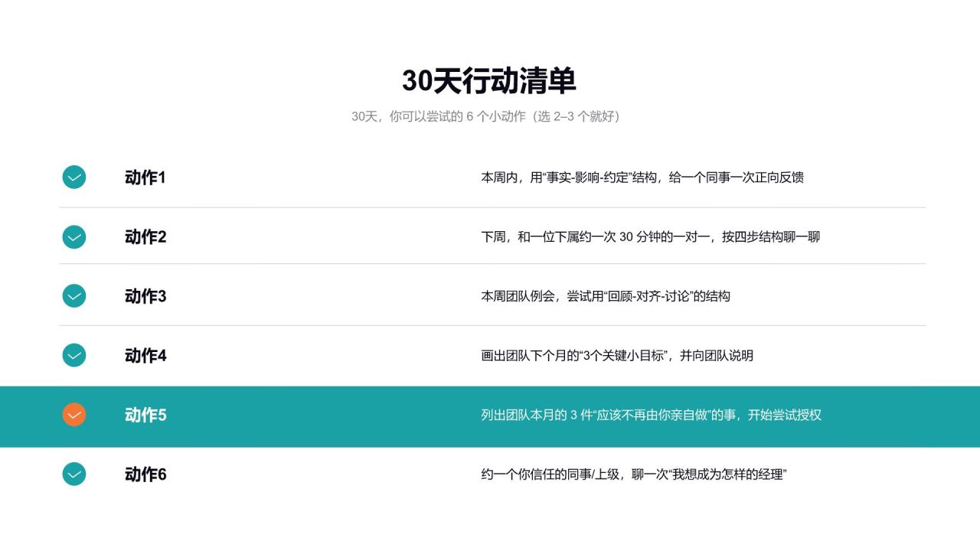Click the title 30天行动清单
The width and height of the screenshot is (980, 551).
pyautogui.click(x=489, y=80)
